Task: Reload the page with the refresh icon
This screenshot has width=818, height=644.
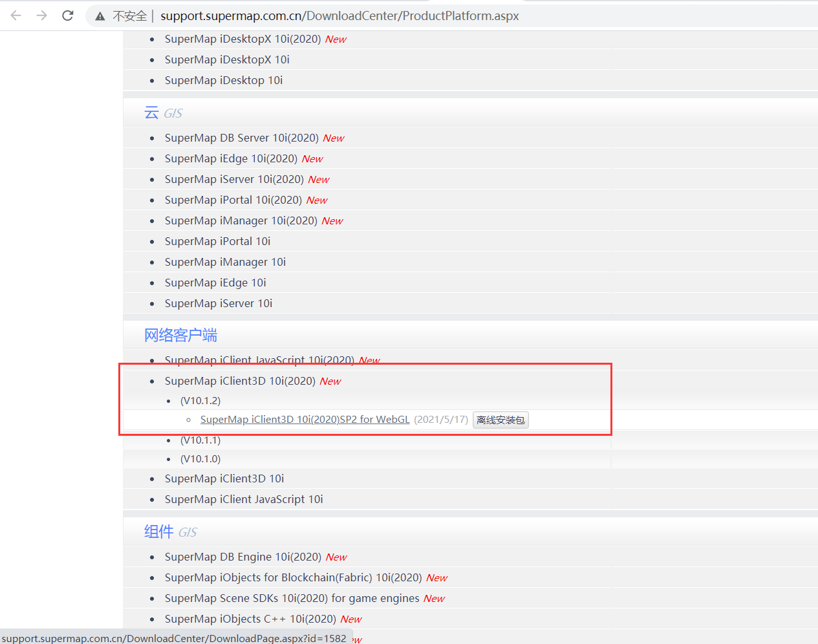Action: tap(68, 16)
